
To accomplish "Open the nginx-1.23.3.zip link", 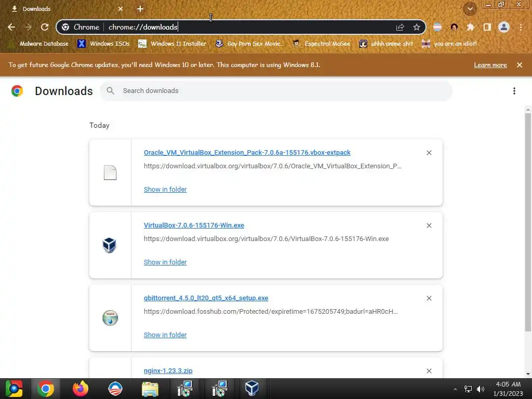I will click(x=168, y=370).
